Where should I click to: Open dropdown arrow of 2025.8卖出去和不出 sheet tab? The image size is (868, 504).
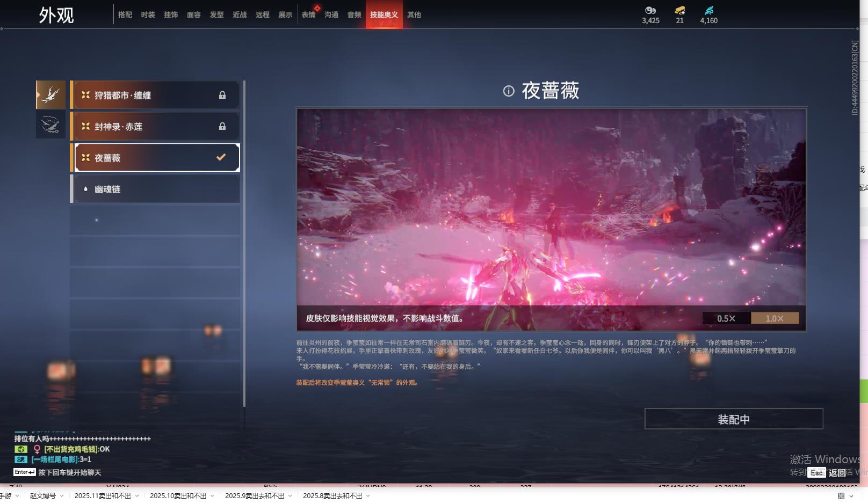pyautogui.click(x=368, y=496)
